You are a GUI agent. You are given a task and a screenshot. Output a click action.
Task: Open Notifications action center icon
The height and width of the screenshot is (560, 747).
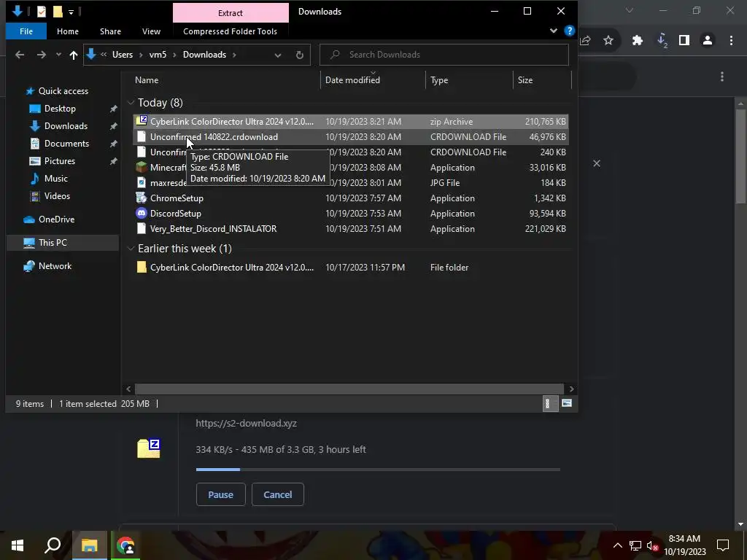[723, 545]
